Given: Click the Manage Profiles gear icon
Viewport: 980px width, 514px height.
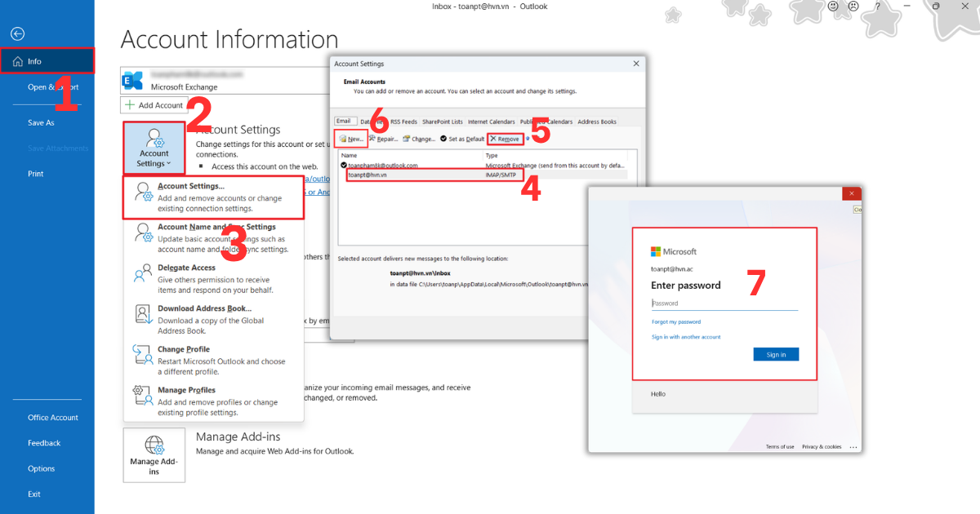Looking at the screenshot, I should click(143, 396).
